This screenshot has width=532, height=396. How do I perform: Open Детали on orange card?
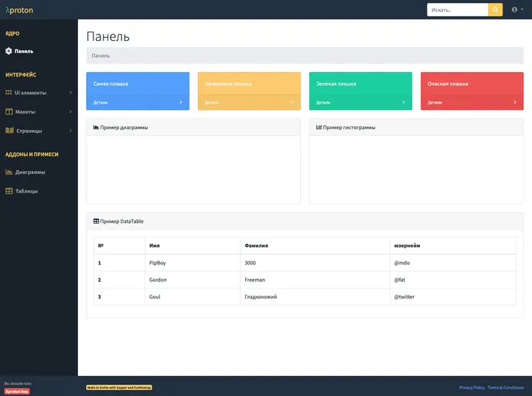click(212, 102)
